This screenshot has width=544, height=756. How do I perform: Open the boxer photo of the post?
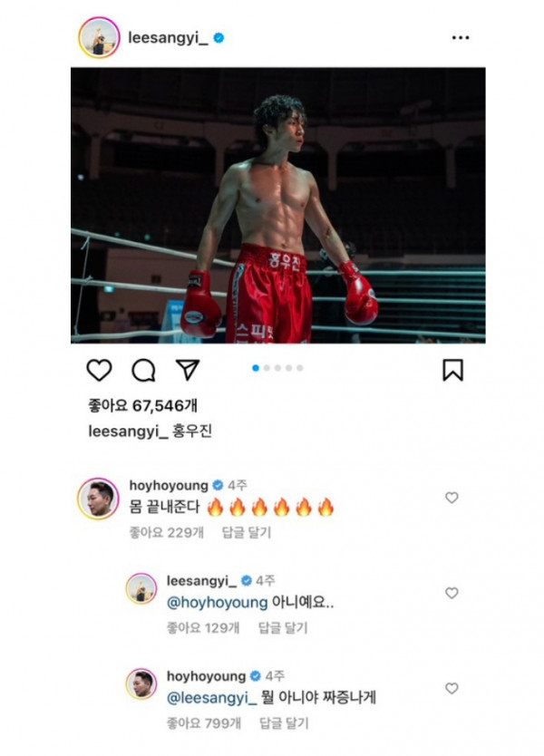tap(278, 206)
